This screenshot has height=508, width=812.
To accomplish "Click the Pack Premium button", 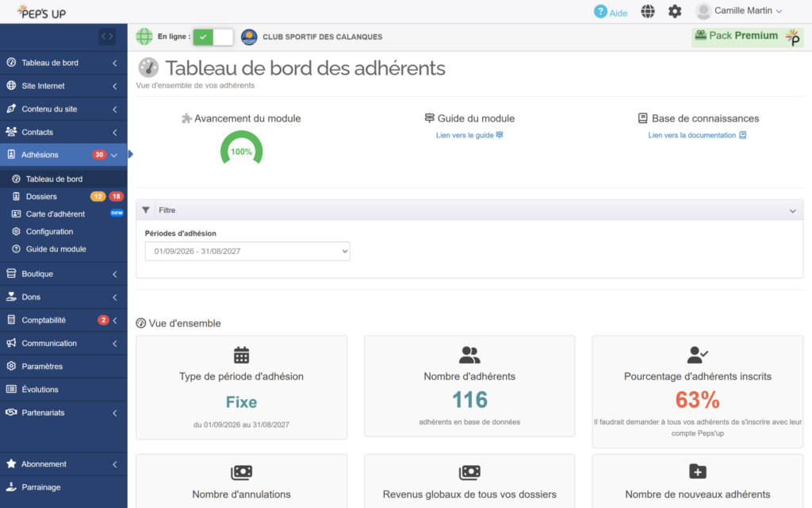I will pyautogui.click(x=747, y=37).
